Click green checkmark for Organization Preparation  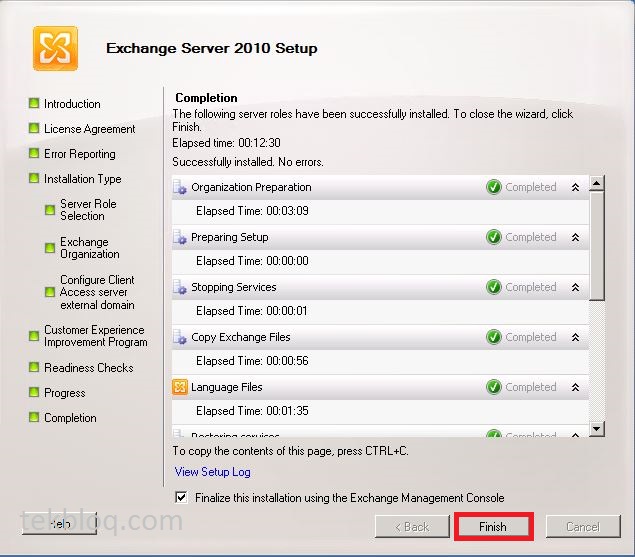pyautogui.click(x=494, y=187)
